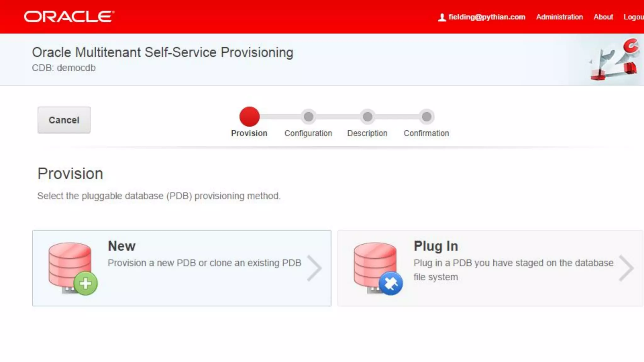644x362 pixels.
Task: Select the New PDB provisioning title
Action: pyautogui.click(x=122, y=246)
